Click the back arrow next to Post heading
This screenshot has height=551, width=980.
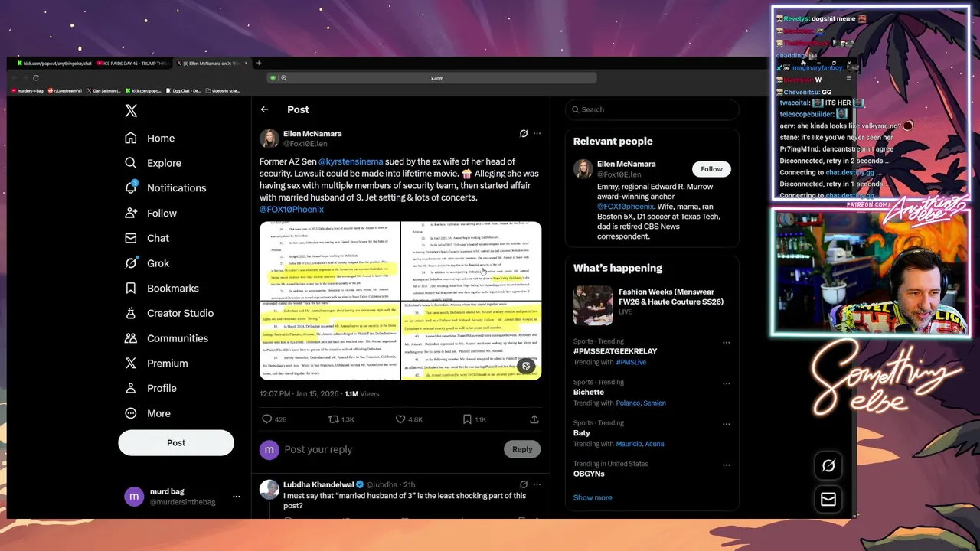click(x=264, y=109)
